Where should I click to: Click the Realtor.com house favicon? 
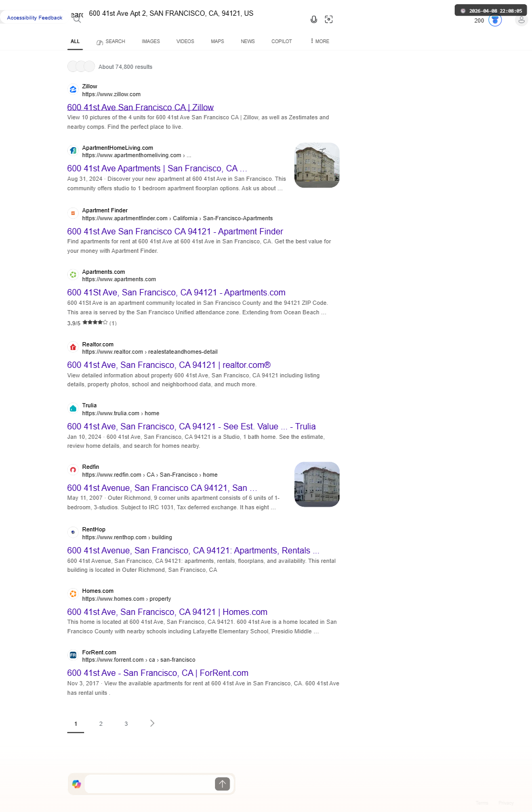click(x=73, y=347)
